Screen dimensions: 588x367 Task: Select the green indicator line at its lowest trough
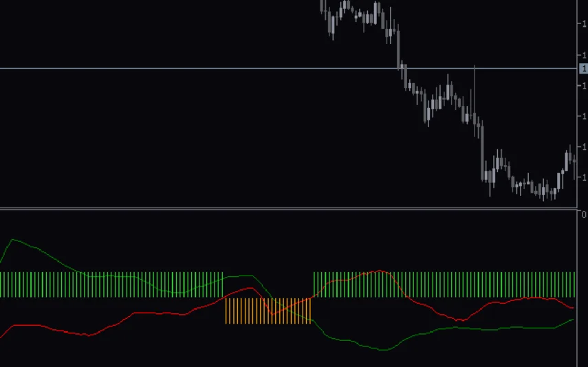pos(384,350)
